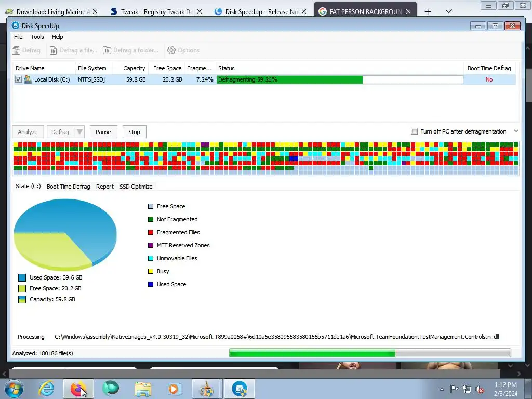The width and height of the screenshot is (532, 399).
Task: Click the Defrag a file toolbar icon
Action: 54,50
